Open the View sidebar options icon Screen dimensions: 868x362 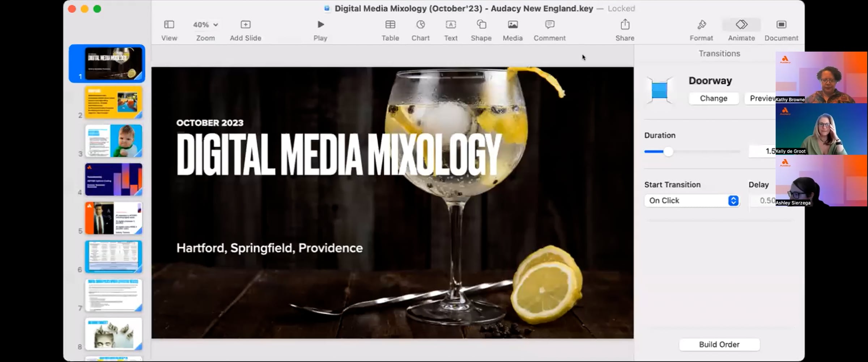pyautogui.click(x=169, y=25)
